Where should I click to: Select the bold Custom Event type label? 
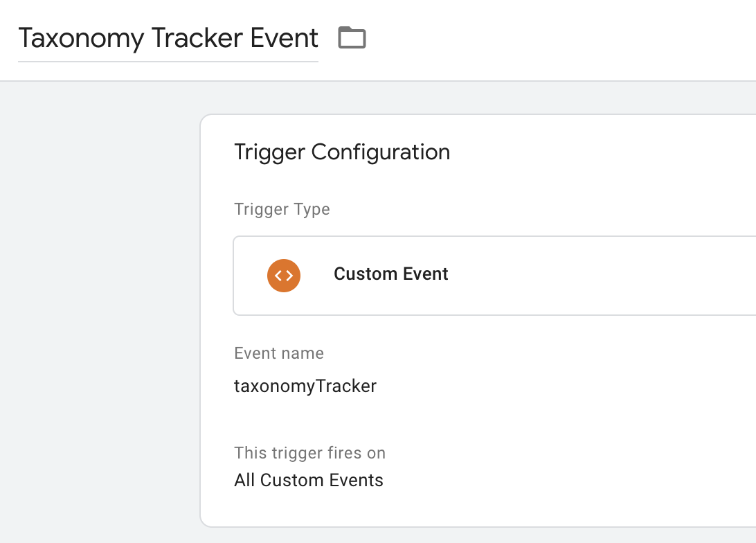point(390,274)
